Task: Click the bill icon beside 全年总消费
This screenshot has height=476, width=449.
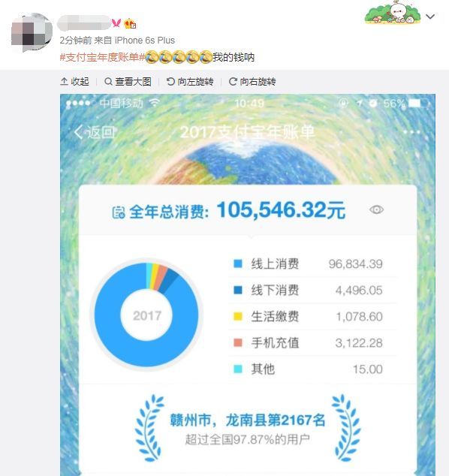Action: click(119, 212)
